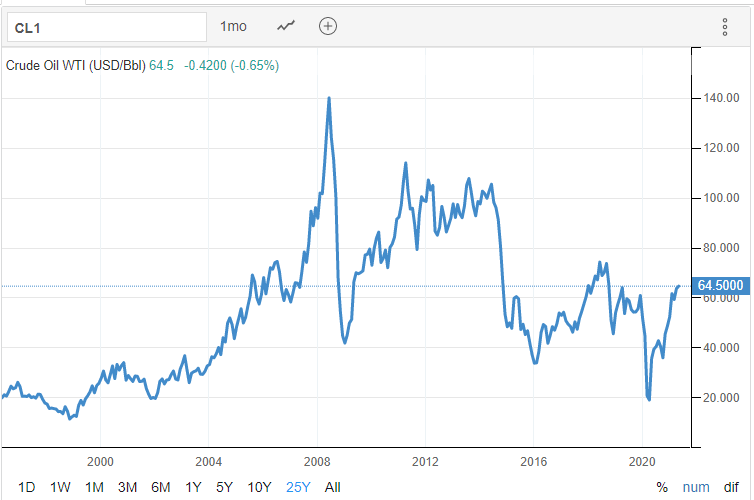This screenshot has height=500, width=754.
Task: Select the 3M time range
Action: pyautogui.click(x=127, y=488)
